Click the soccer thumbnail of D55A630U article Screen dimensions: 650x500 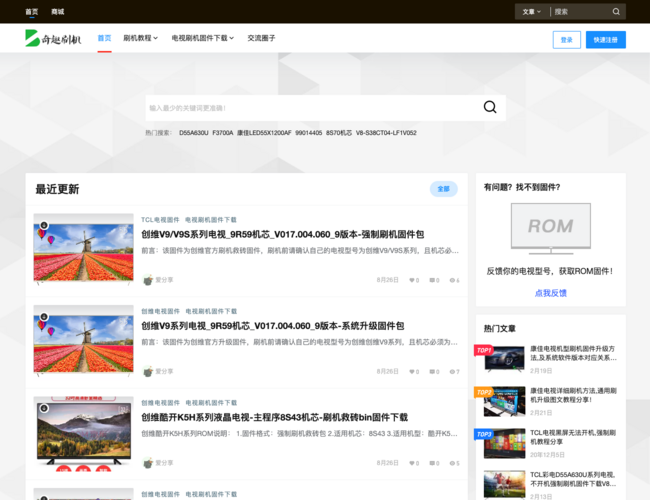504,484
